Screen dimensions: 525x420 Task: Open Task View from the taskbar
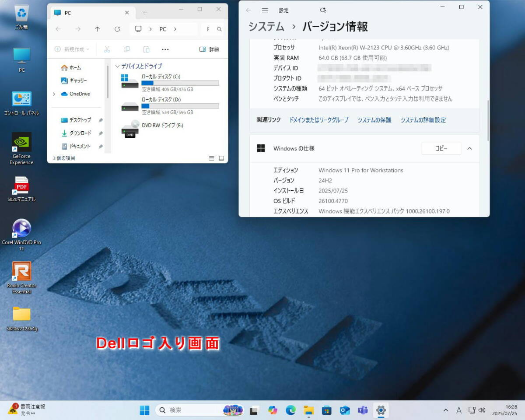pyautogui.click(x=254, y=410)
